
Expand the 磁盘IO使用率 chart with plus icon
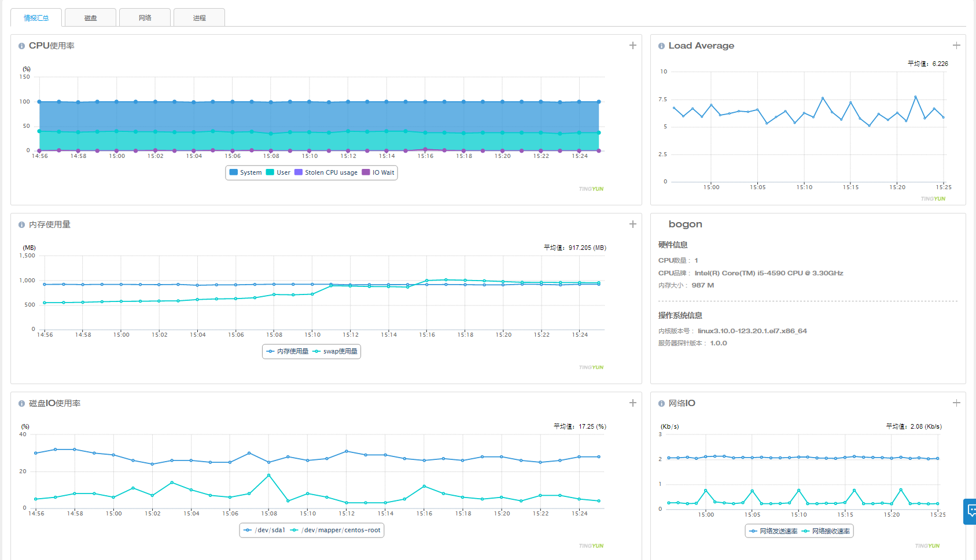point(633,403)
